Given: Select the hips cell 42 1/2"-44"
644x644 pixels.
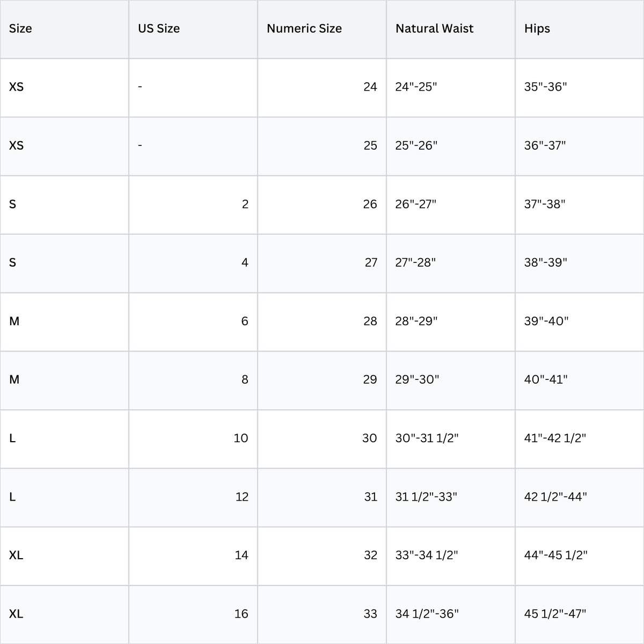Looking at the screenshot, I should (x=580, y=497).
